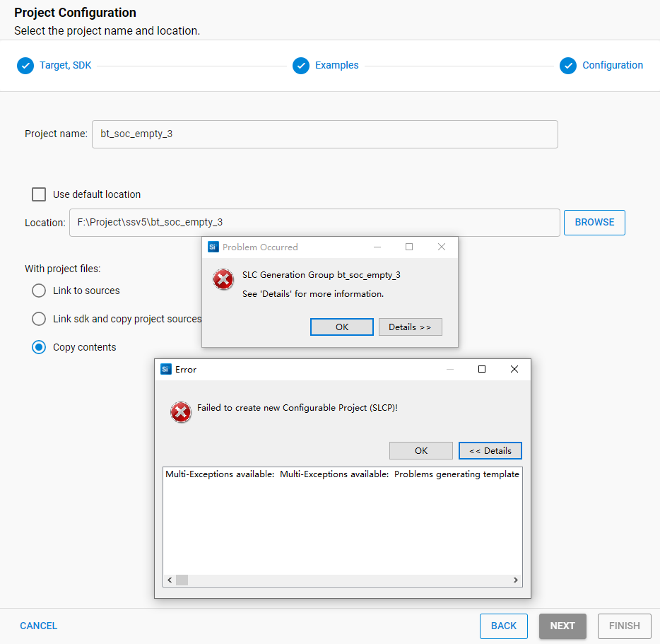Click 'SLC Generation Group bt_soc_empty_3' message
Screen dimensions: 660x644
tap(321, 275)
